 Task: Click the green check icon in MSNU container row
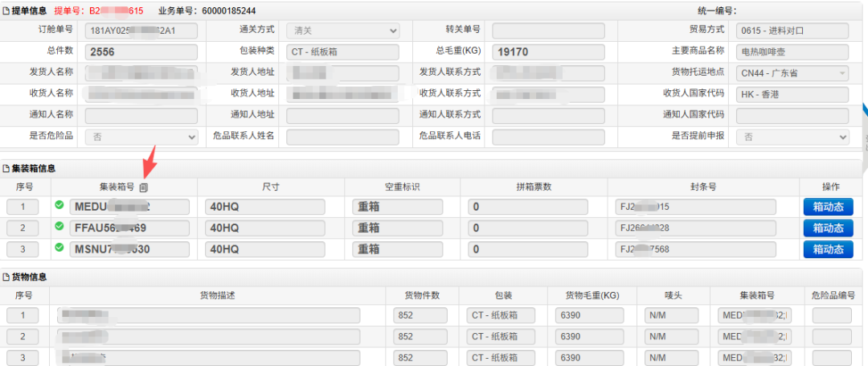[x=59, y=248]
